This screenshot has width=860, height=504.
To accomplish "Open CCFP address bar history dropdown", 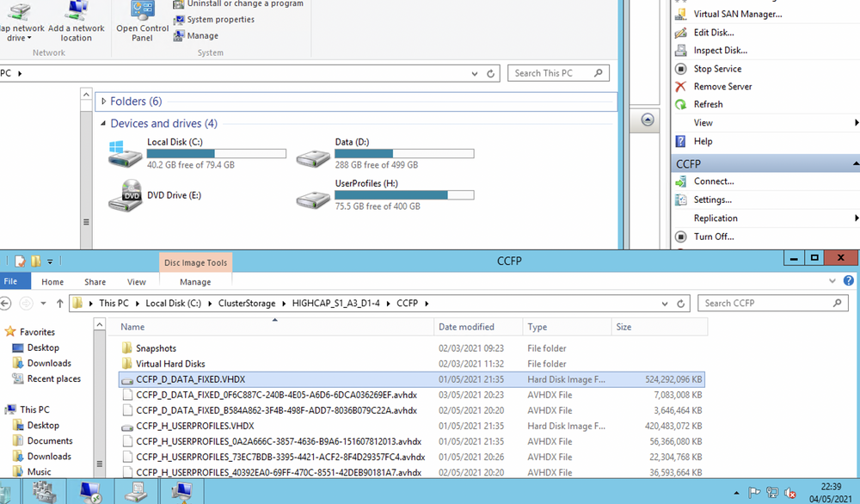I will (x=665, y=304).
